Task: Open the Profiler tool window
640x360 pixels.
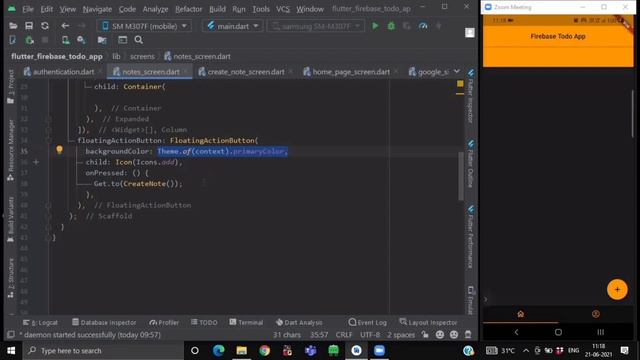Action: pos(164,322)
